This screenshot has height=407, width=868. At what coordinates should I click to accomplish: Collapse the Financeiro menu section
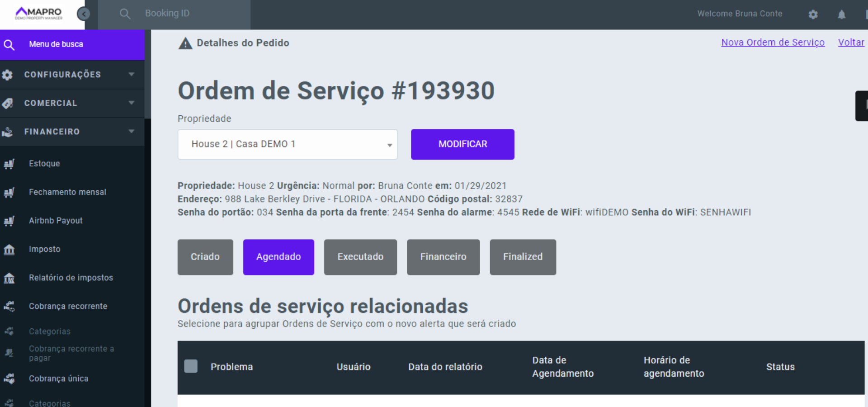pyautogui.click(x=72, y=132)
